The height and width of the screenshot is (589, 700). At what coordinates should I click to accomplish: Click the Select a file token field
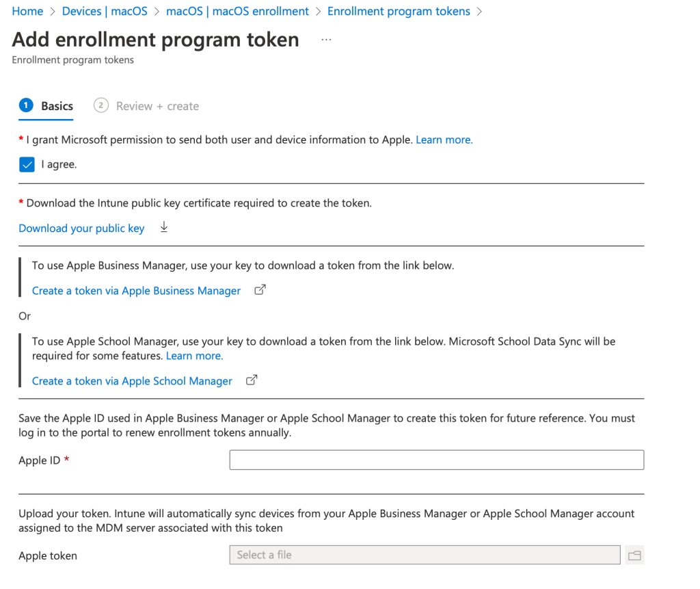425,555
